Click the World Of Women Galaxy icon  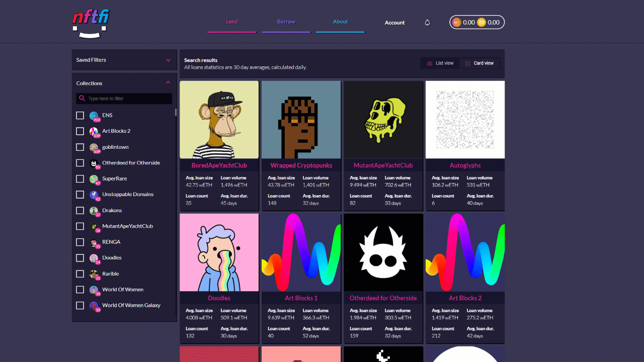(94, 306)
